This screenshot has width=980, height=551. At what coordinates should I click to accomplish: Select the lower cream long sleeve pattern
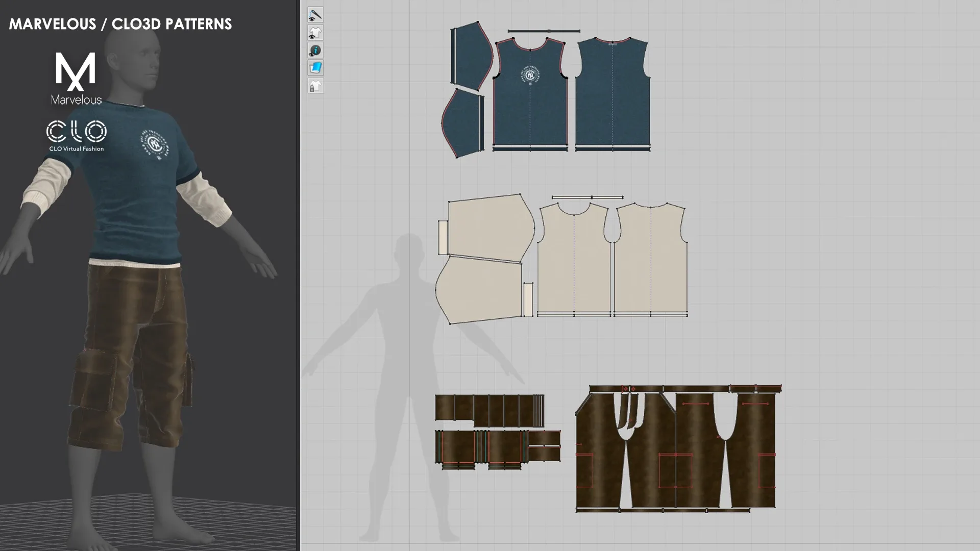coord(479,290)
